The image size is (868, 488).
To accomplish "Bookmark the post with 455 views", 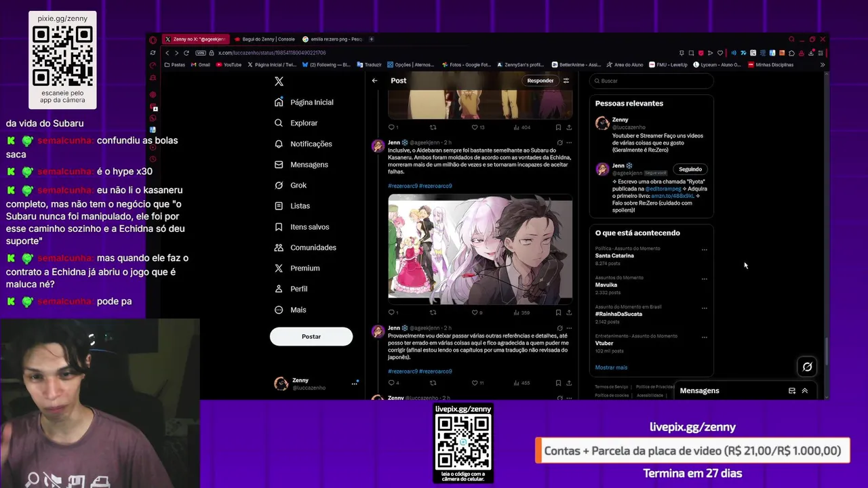I will [558, 383].
